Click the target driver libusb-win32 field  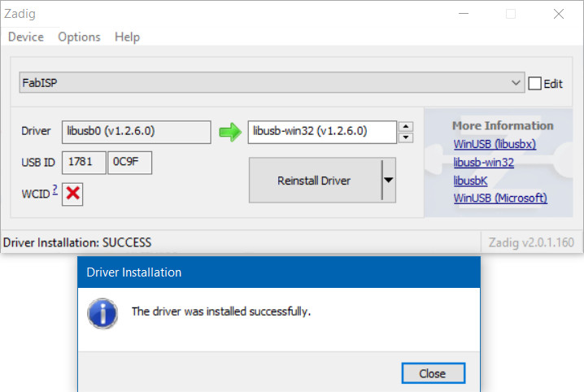pyautogui.click(x=322, y=132)
